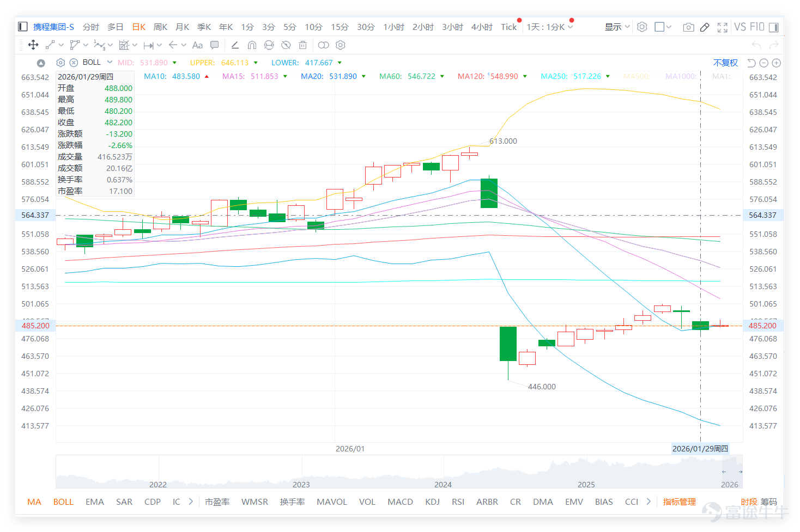Screen dimensions: 800x532
Task: Switch to 1小时 hourly chart
Action: pos(394,27)
